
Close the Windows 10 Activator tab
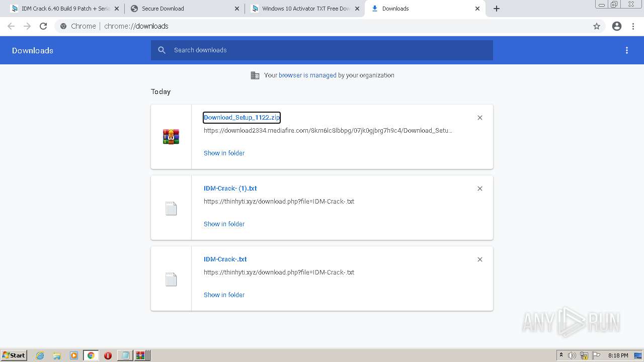357,9
